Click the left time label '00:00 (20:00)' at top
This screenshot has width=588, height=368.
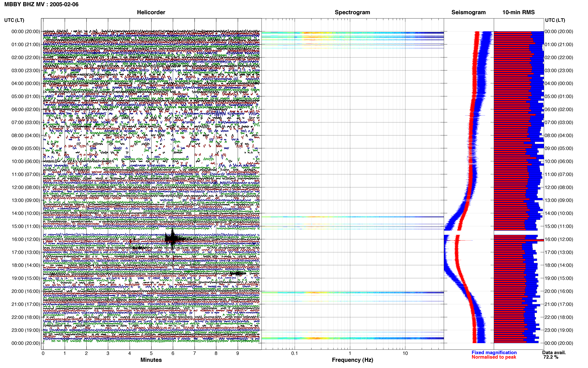(26, 31)
